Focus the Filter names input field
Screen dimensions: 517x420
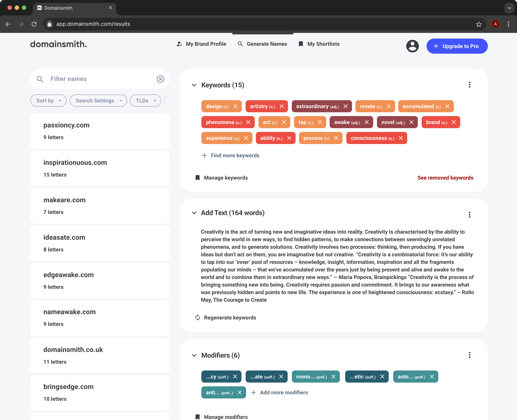click(100, 79)
